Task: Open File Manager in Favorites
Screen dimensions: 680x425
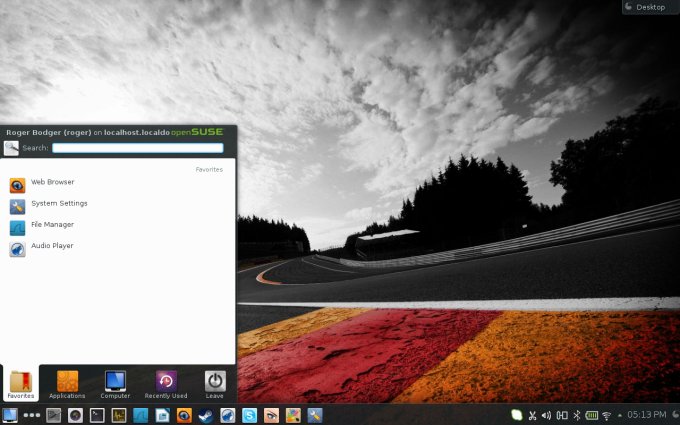Action: click(x=51, y=225)
